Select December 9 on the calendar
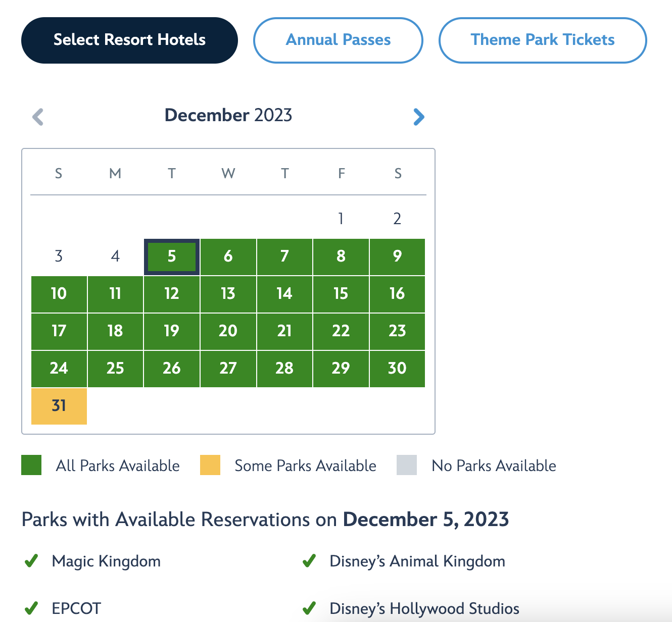The image size is (672, 622). coord(397,257)
